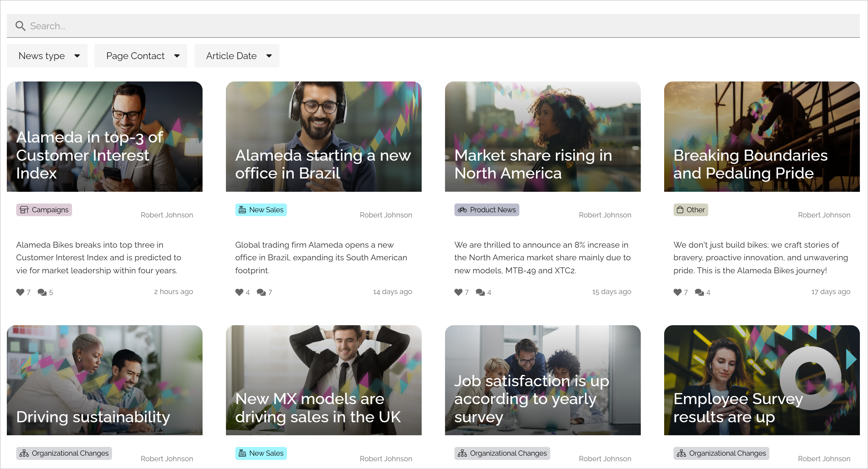Click Organizational Changes tag on Driving sustainability

[x=64, y=453]
